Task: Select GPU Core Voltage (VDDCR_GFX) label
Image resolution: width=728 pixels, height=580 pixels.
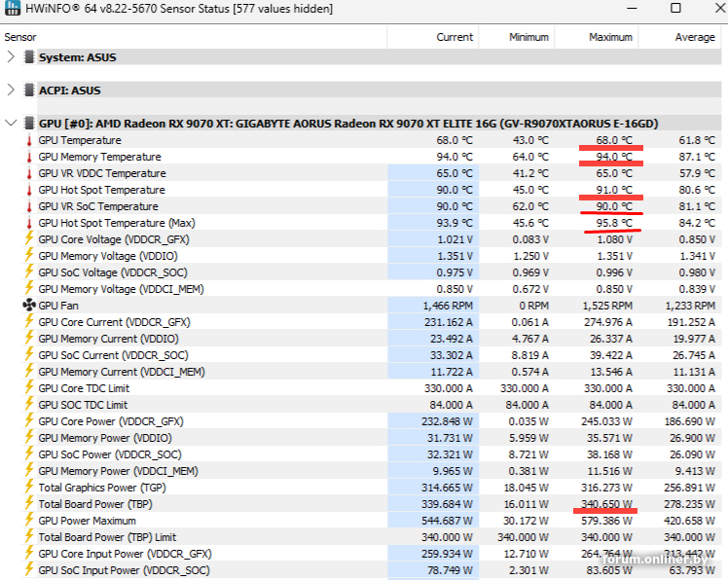Action: coord(114,239)
